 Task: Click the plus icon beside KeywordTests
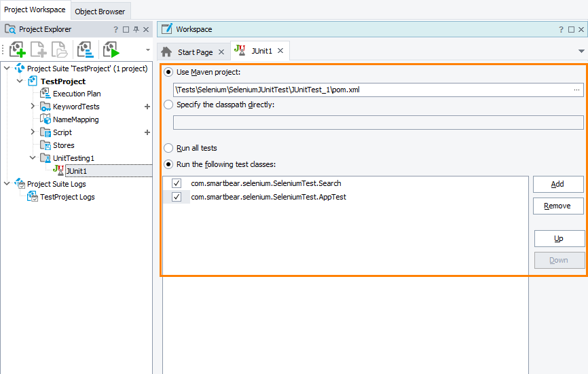tap(147, 107)
